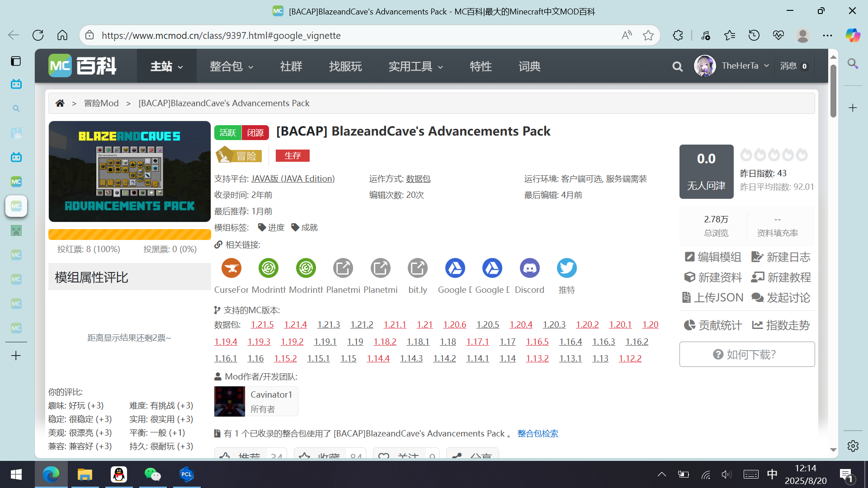Expand the 实用工具 dropdown menu
Image resolution: width=868 pixels, height=488 pixels.
pos(415,66)
